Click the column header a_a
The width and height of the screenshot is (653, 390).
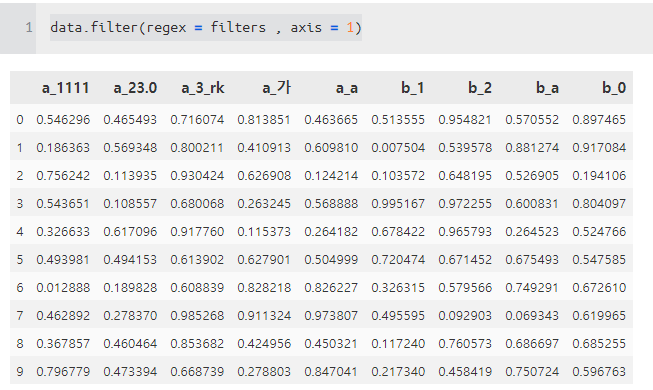[x=346, y=88]
